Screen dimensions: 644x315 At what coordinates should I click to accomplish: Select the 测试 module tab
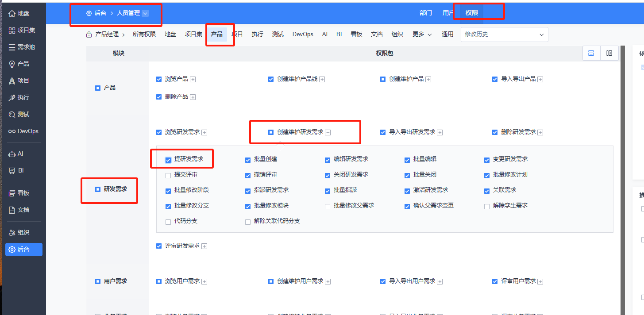[278, 34]
